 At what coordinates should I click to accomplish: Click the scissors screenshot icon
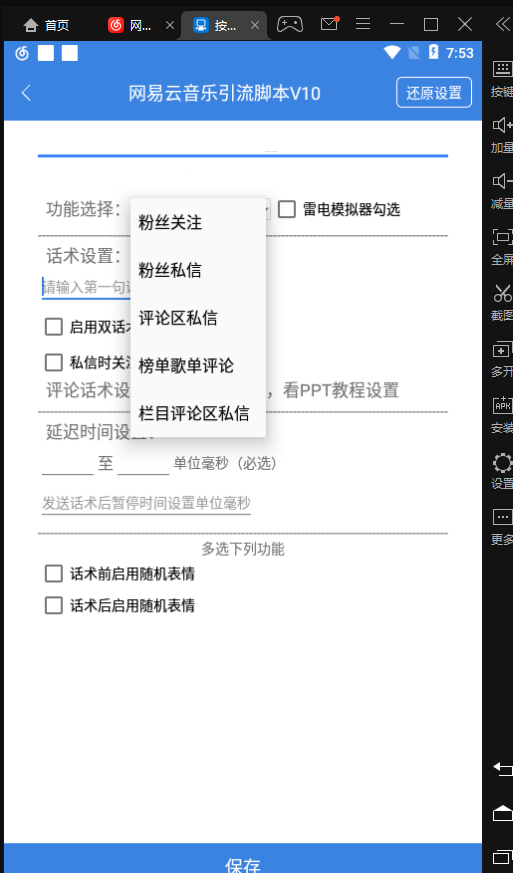502,293
